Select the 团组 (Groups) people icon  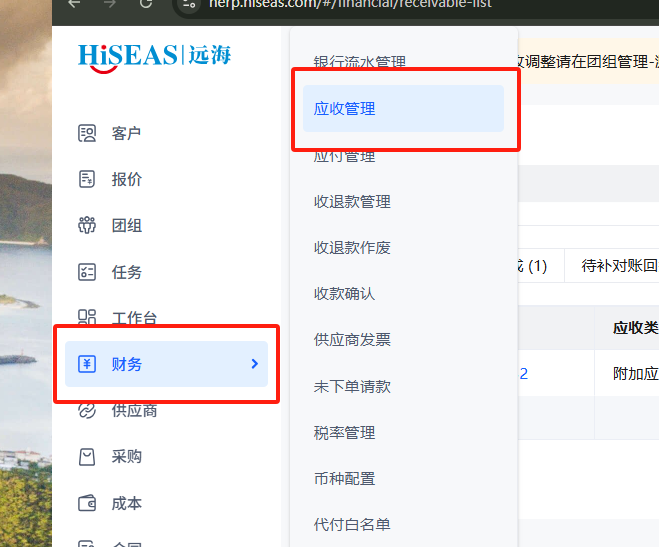[87, 225]
